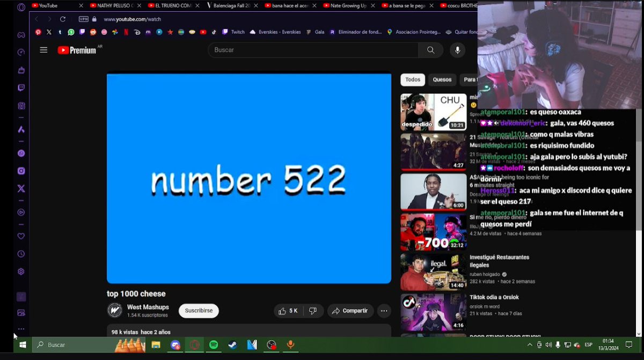The width and height of the screenshot is (644, 360).
Task: Open the 21 Savage 4:27 video thumbnail
Action: tap(433, 152)
